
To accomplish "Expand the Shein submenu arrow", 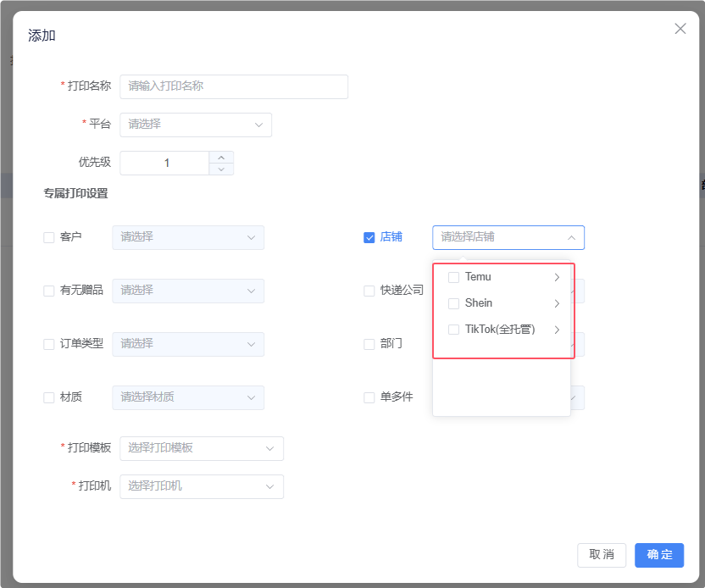I will (x=557, y=303).
